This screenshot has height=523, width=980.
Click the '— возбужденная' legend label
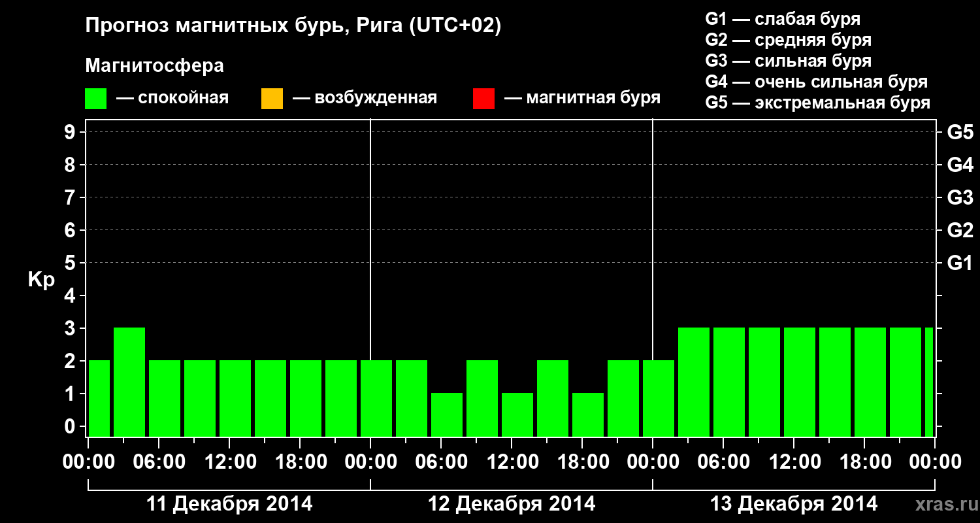[365, 99]
